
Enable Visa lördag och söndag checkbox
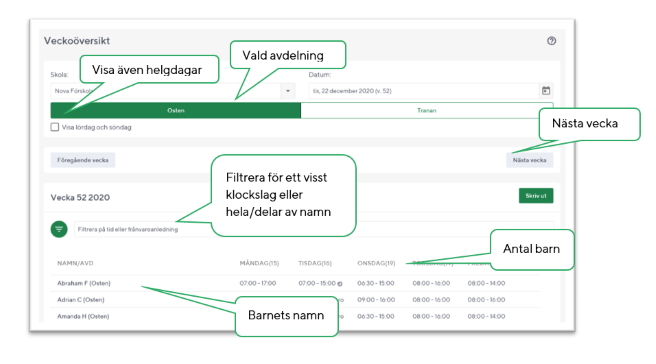click(55, 127)
